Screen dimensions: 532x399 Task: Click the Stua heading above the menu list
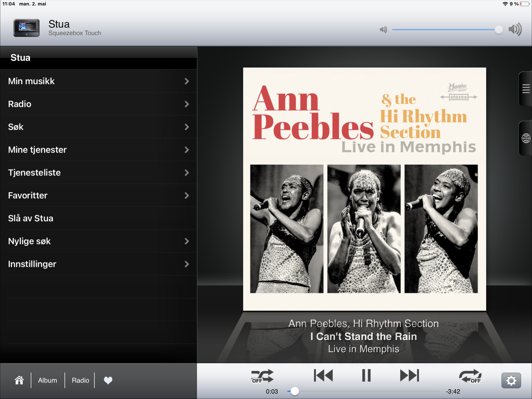(x=20, y=58)
